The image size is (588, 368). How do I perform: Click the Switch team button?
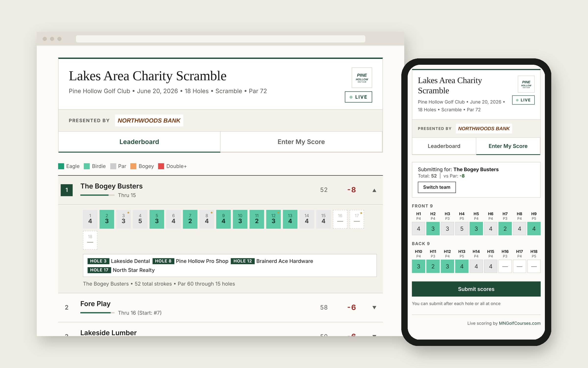437,187
